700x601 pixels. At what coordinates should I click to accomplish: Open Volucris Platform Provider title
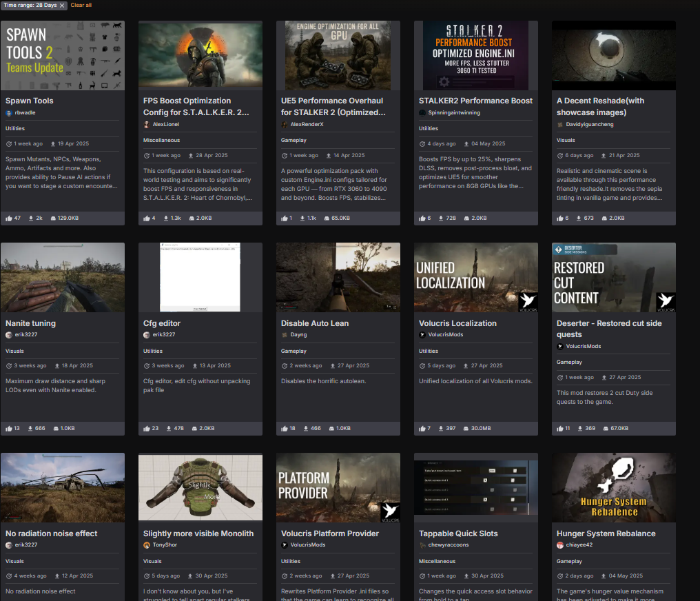coord(330,533)
